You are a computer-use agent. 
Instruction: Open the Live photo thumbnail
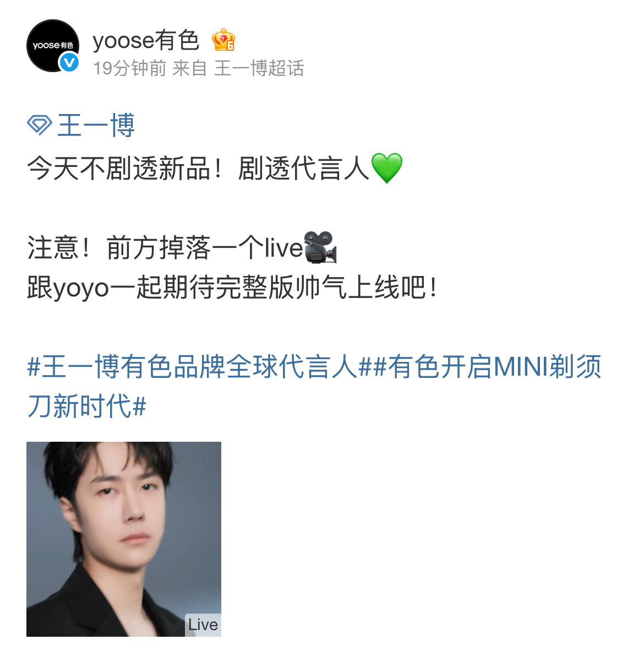pyautogui.click(x=124, y=539)
